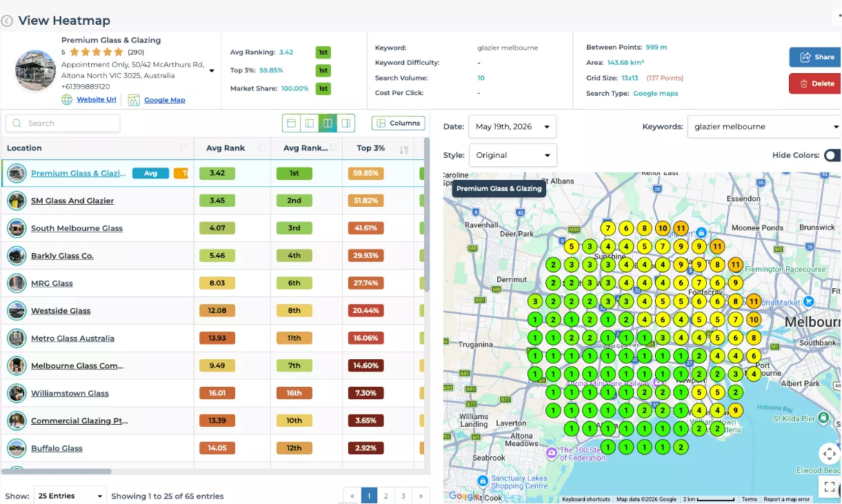Click the Google Map pin icon

coord(134,100)
